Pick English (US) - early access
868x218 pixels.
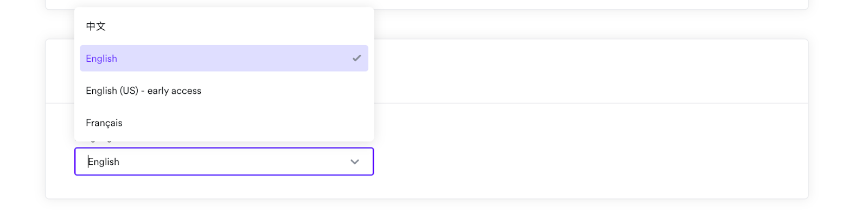point(224,91)
